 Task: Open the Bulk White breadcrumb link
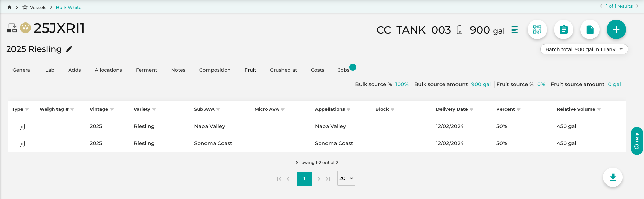[69, 7]
